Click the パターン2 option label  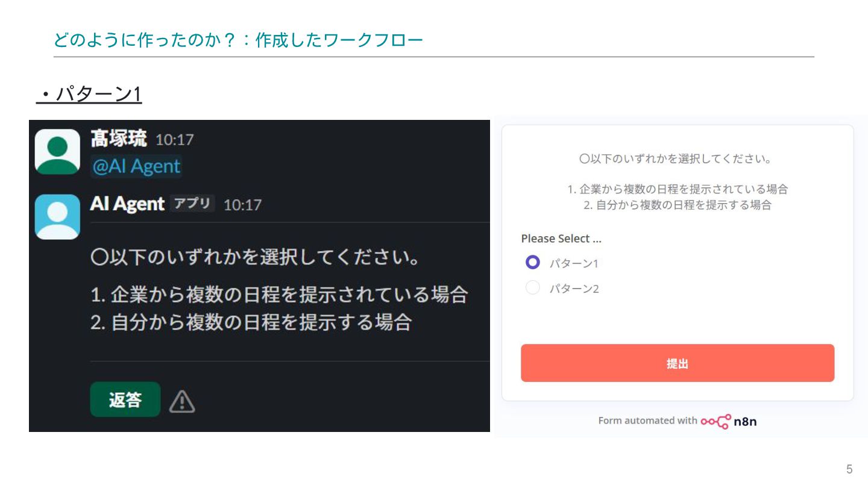tap(574, 289)
